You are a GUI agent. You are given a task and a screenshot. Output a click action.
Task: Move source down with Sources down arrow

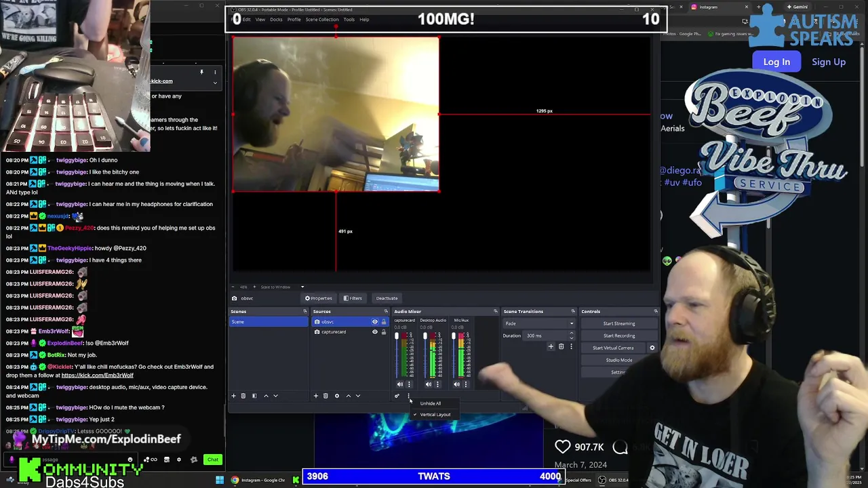[x=358, y=396]
